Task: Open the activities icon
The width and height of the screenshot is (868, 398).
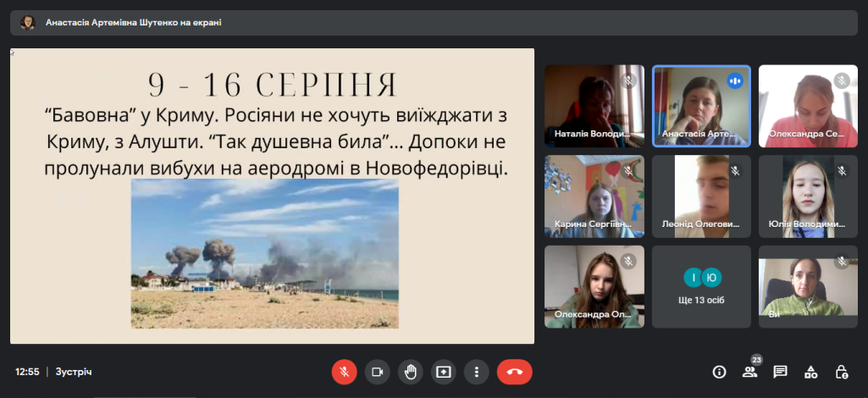Action: 810,372
